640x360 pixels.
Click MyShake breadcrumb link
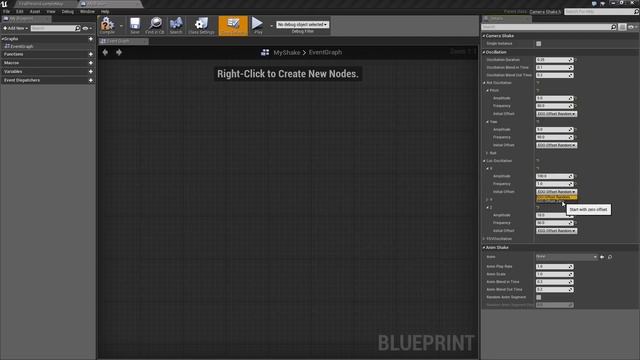pyautogui.click(x=287, y=52)
